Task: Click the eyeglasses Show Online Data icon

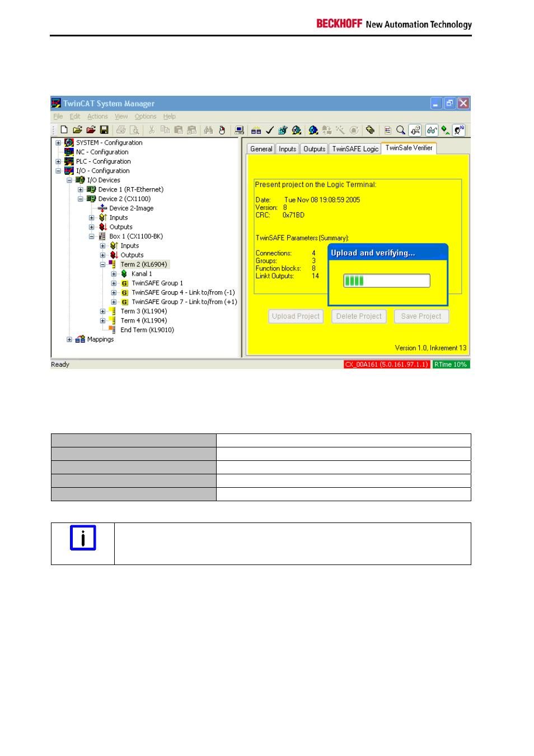Action: (432, 130)
